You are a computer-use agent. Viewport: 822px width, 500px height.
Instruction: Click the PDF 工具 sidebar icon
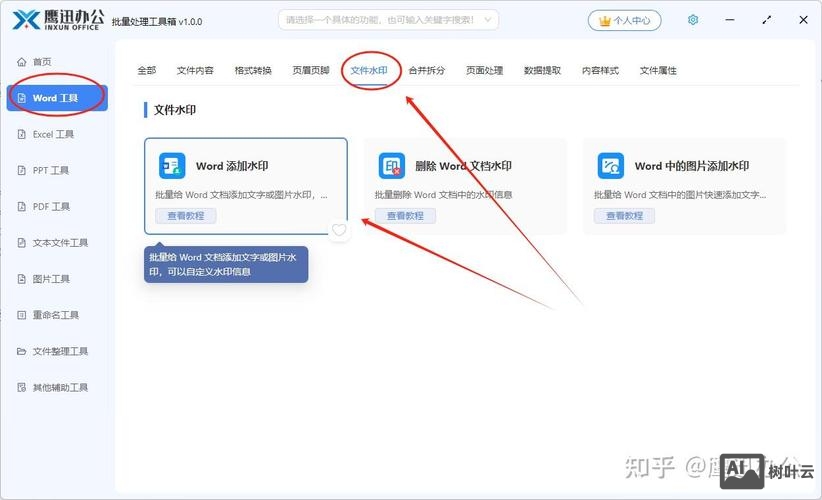21,206
